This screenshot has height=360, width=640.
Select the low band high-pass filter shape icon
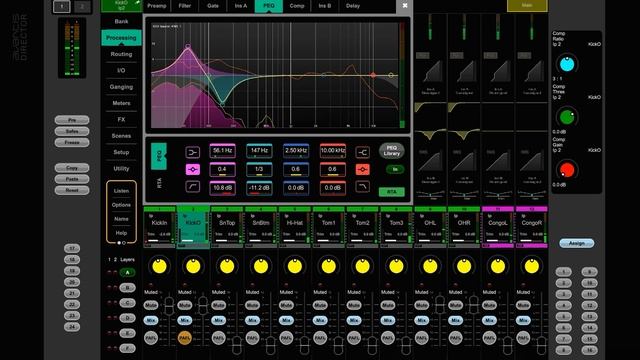(x=193, y=187)
